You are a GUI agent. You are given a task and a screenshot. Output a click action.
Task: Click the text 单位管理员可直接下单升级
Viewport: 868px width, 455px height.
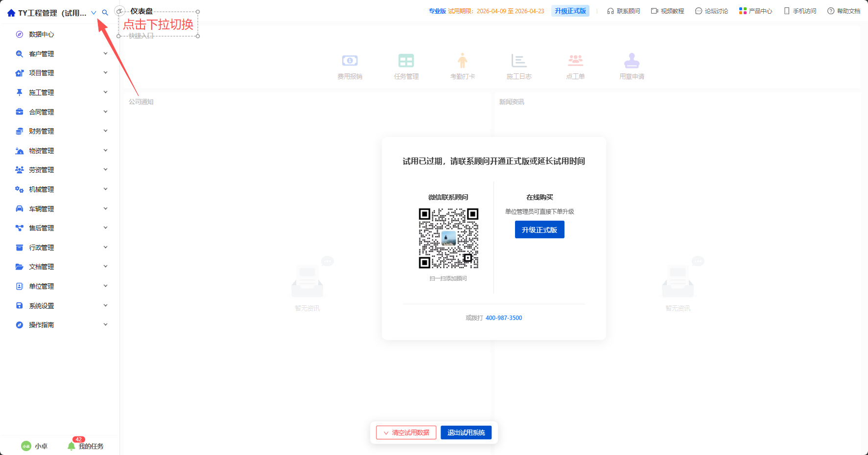(540, 212)
